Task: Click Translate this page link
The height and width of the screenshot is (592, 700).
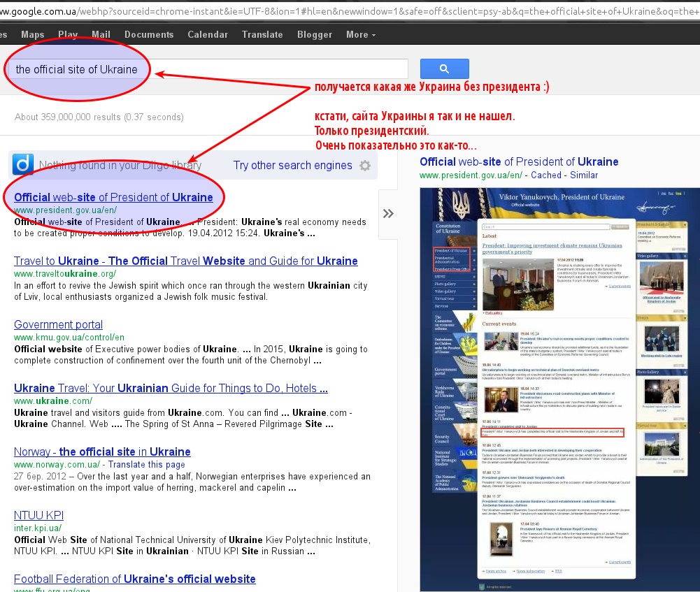Action: [146, 464]
